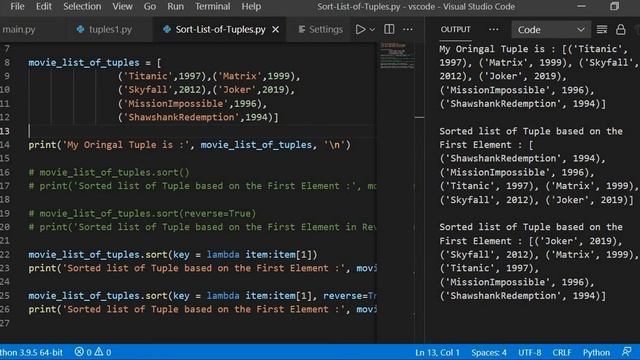This screenshot has height=360, width=640.
Task: Switch to the Settings tab
Action: (321, 29)
